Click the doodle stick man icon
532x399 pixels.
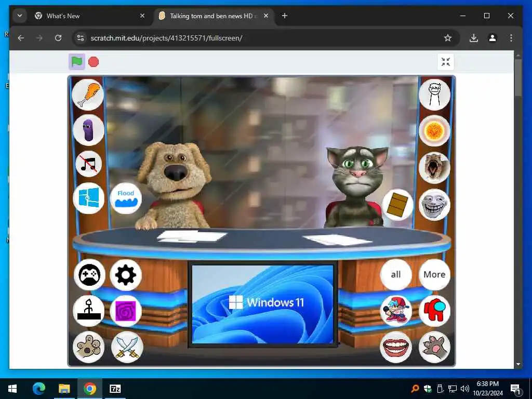(435, 95)
